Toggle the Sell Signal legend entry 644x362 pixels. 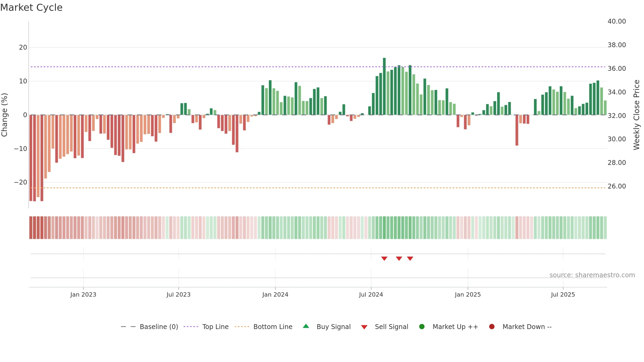point(385,327)
